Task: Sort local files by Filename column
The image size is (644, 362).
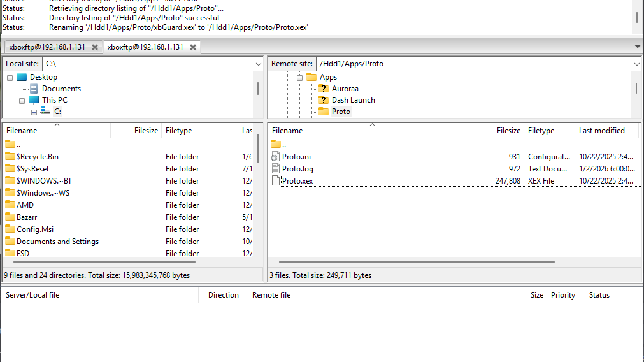Action: coord(57,131)
